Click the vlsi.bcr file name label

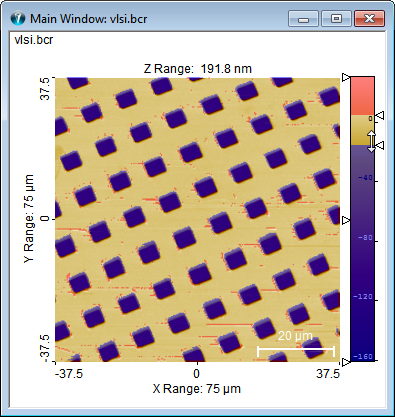[34, 40]
